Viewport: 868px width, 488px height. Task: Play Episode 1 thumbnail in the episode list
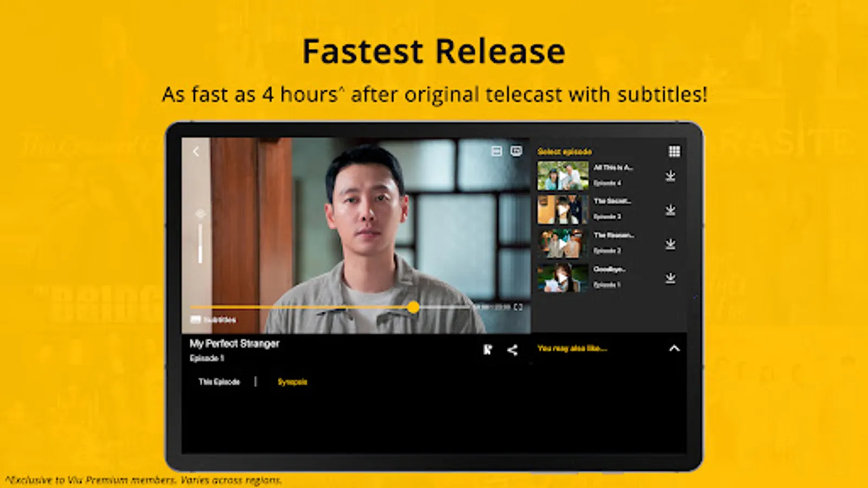coord(563,278)
